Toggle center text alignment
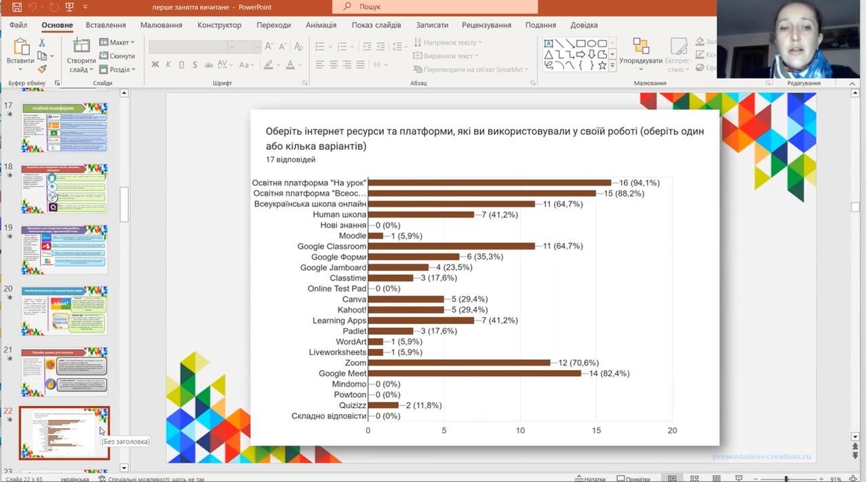This screenshot has width=868, height=488. pos(333,65)
